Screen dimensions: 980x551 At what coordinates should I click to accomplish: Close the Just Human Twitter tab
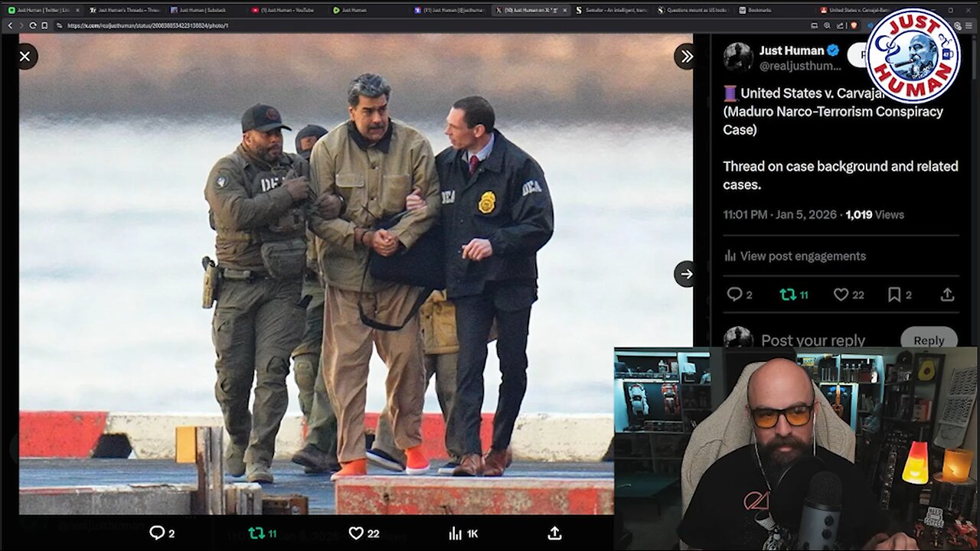tap(77, 10)
